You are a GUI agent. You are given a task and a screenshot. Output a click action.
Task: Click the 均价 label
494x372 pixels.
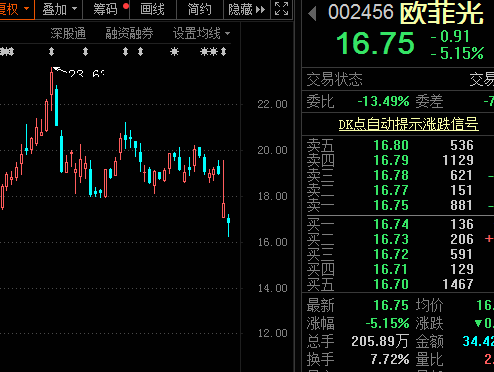click(429, 305)
